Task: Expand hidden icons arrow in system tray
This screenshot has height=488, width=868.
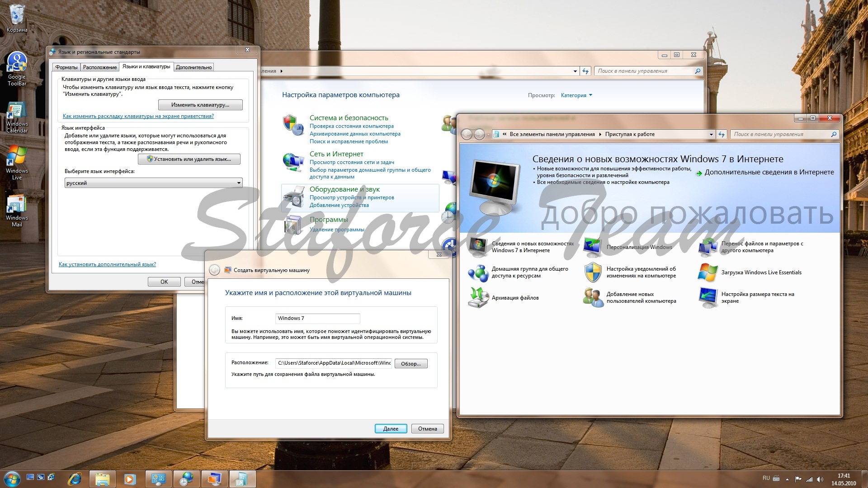Action: (788, 479)
